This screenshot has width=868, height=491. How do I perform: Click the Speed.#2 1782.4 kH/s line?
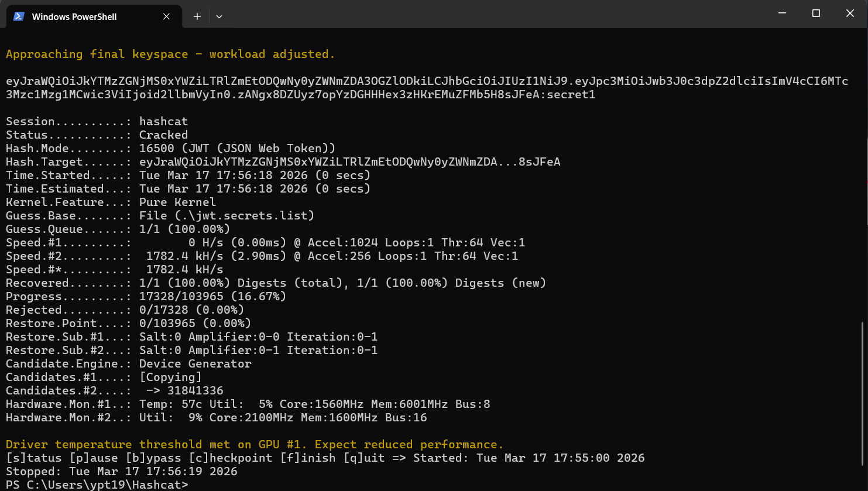262,256
